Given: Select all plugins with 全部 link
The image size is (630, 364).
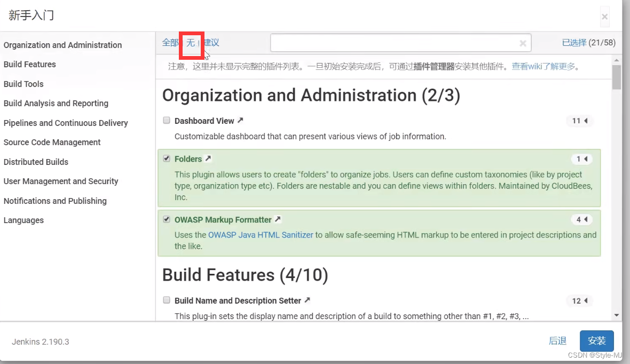Looking at the screenshot, I should (x=170, y=43).
